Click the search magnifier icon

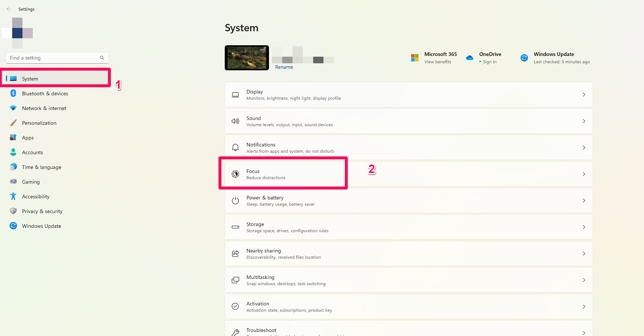[102, 58]
